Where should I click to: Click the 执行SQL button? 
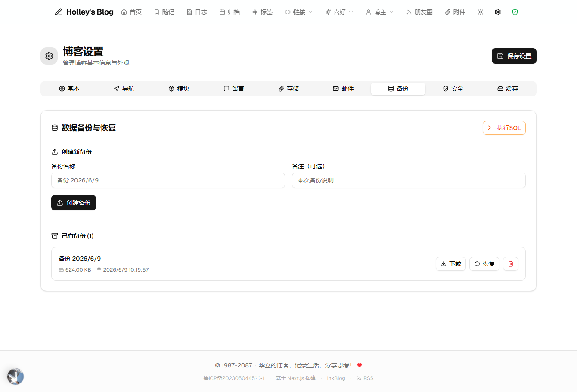point(504,128)
